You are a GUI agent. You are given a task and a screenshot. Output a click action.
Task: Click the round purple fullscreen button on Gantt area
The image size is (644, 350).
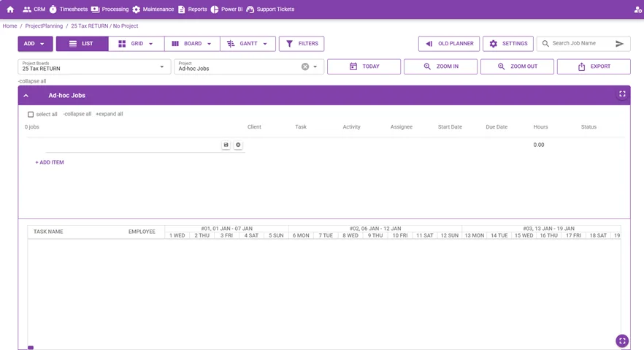[x=622, y=341]
